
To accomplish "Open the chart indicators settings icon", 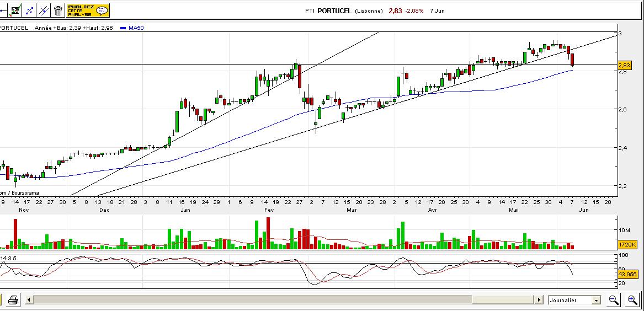I will (x=15, y=10).
